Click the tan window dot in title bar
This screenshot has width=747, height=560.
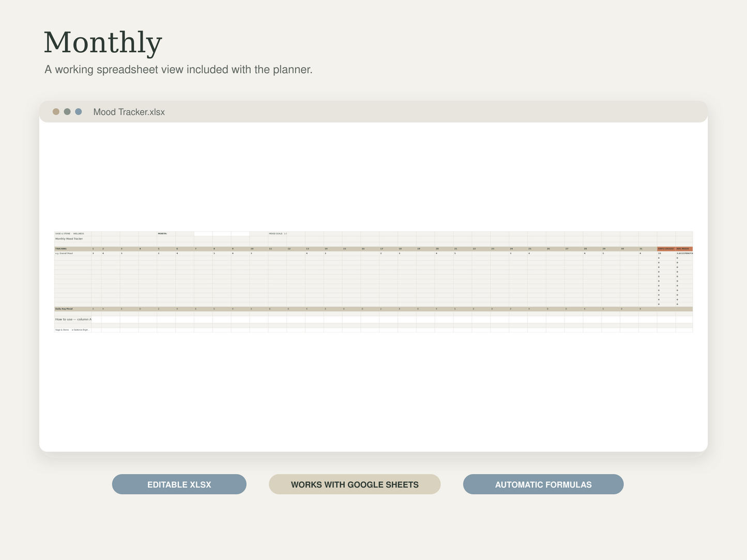[56, 112]
